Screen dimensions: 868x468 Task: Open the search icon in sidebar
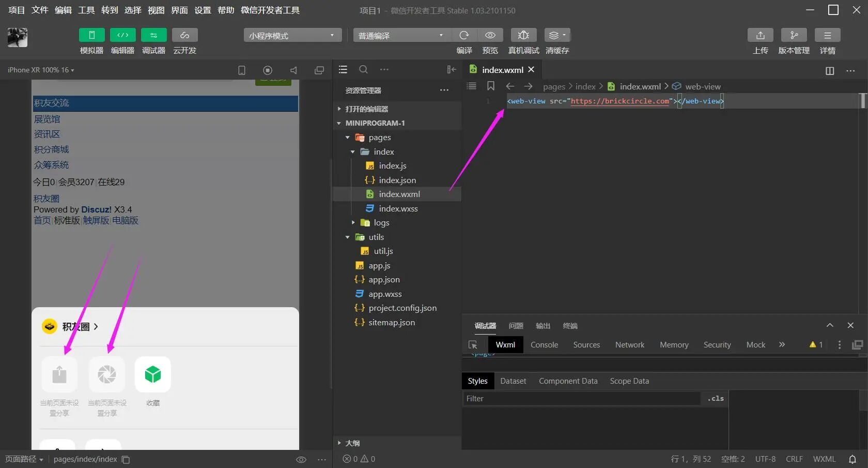point(363,69)
